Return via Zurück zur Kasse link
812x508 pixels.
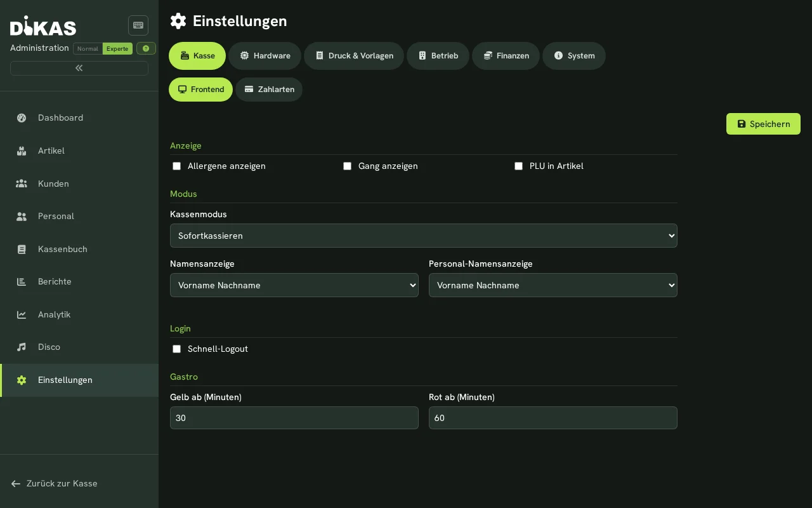tap(55, 483)
